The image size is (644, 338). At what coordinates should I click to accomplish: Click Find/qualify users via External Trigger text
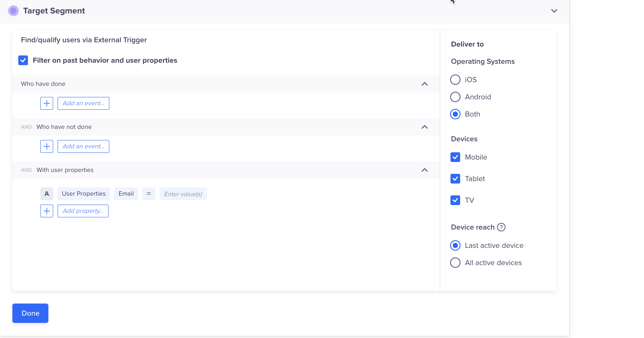pyautogui.click(x=84, y=40)
